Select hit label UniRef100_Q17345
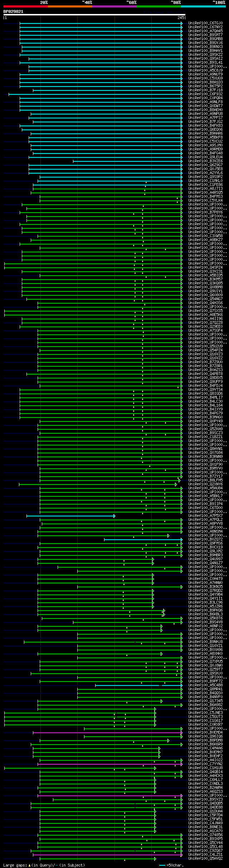Viewport: 229px width, 868px height. point(205,701)
